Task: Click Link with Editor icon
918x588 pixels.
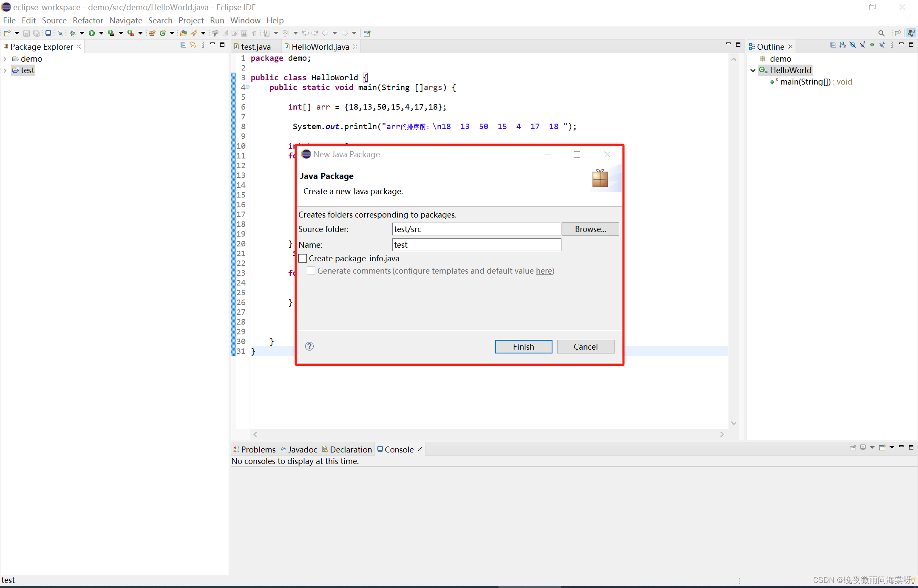Action: [x=193, y=45]
